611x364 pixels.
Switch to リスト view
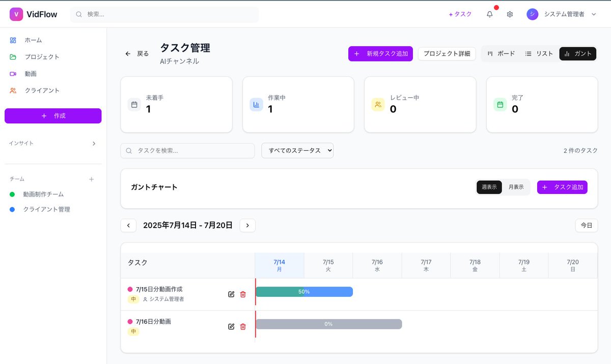tap(539, 53)
